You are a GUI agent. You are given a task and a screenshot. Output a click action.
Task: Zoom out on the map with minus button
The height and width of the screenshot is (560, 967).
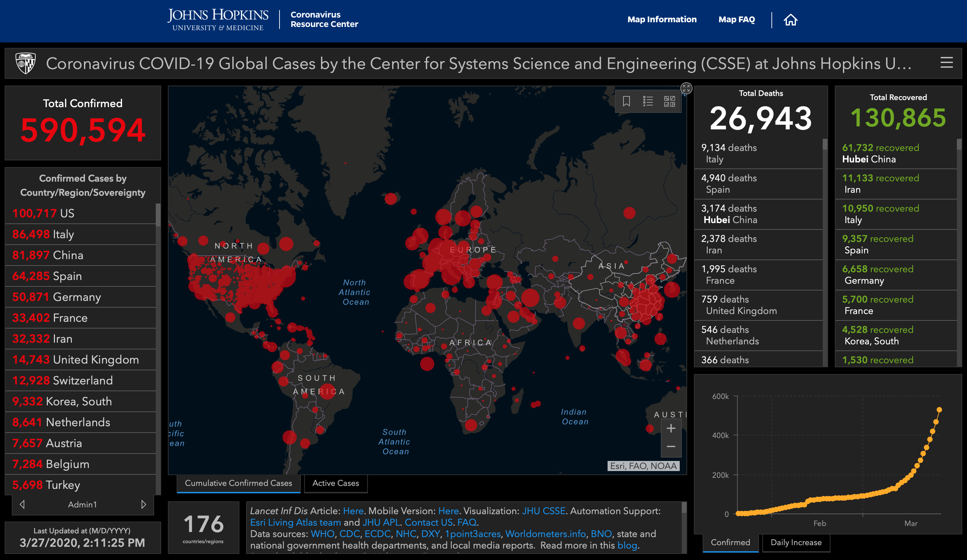point(671,446)
